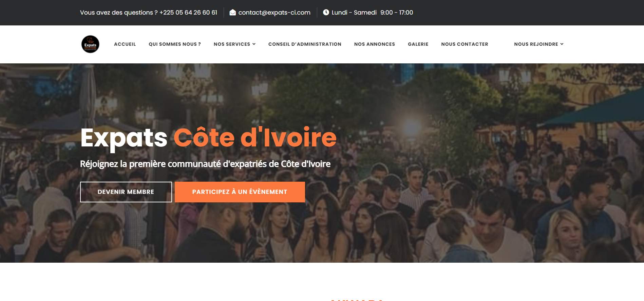The height and width of the screenshot is (301, 644).
Task: Expand the Nous Rejoindre dropdown chevron
Action: tap(562, 44)
